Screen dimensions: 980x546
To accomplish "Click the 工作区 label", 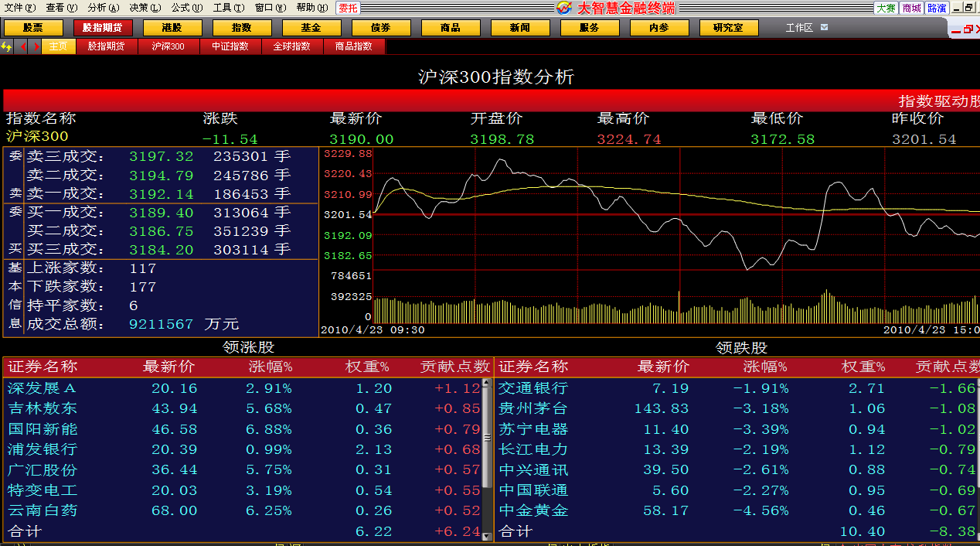I will [x=799, y=28].
